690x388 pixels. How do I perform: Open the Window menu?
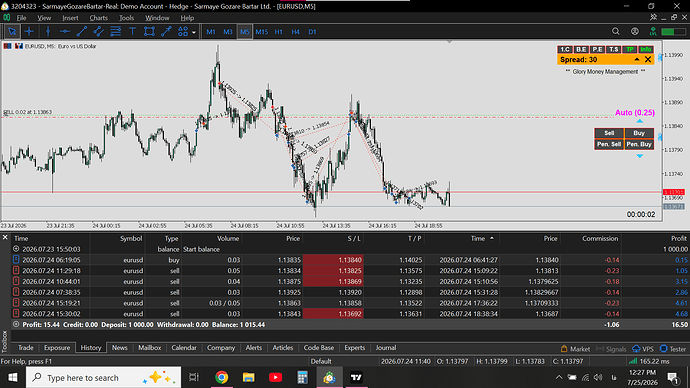(157, 18)
